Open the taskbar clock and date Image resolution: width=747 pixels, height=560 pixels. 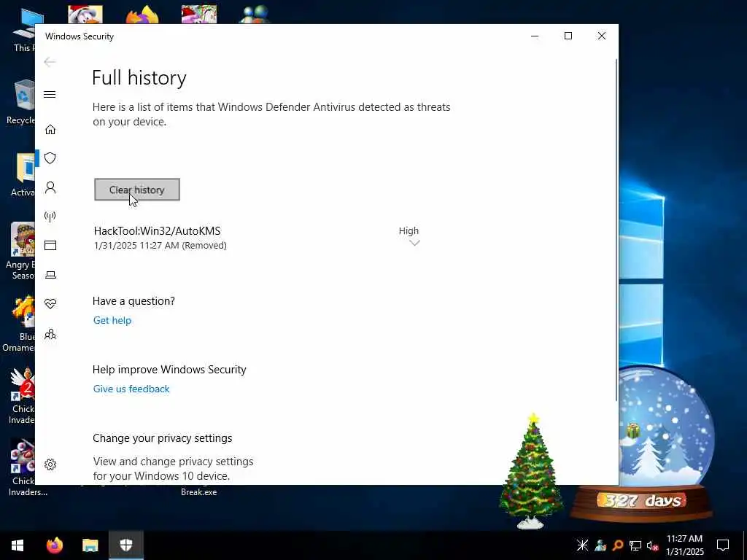pos(684,545)
